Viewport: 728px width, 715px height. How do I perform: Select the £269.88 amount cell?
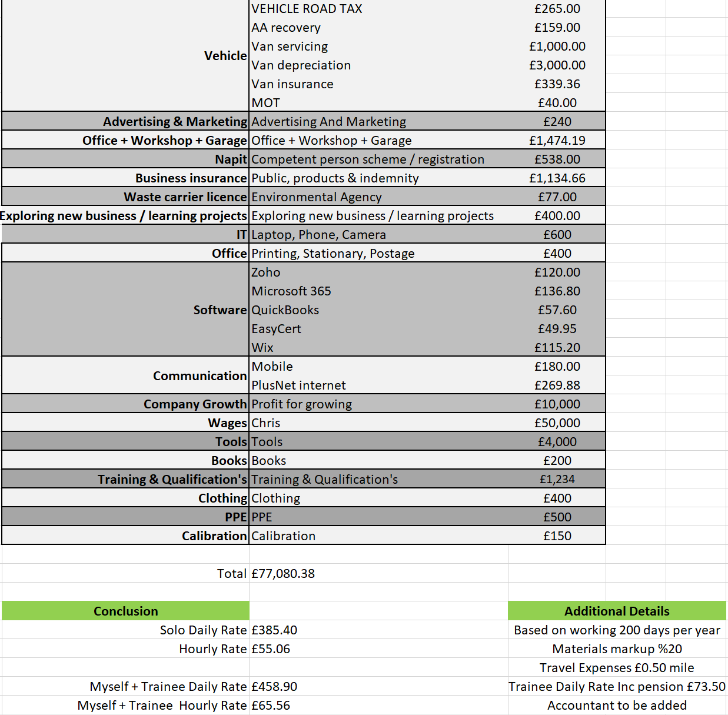[x=557, y=385]
